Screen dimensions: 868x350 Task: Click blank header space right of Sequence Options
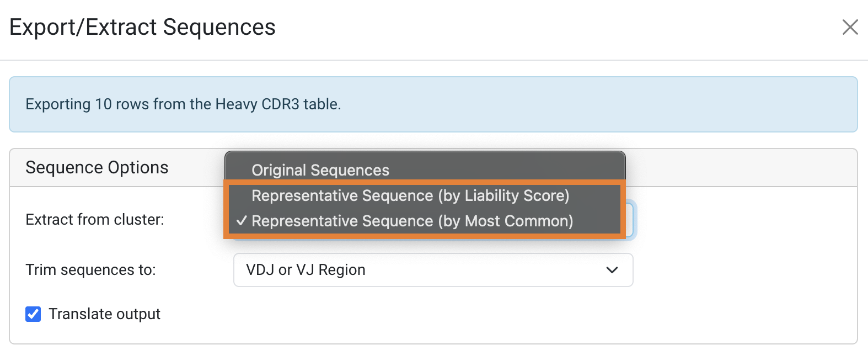coord(739,168)
